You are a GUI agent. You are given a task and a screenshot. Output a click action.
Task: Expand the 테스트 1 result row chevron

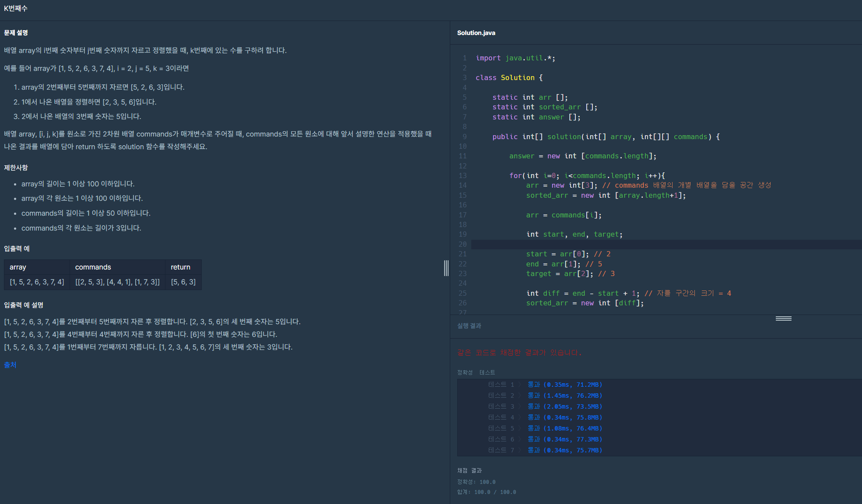click(x=520, y=385)
